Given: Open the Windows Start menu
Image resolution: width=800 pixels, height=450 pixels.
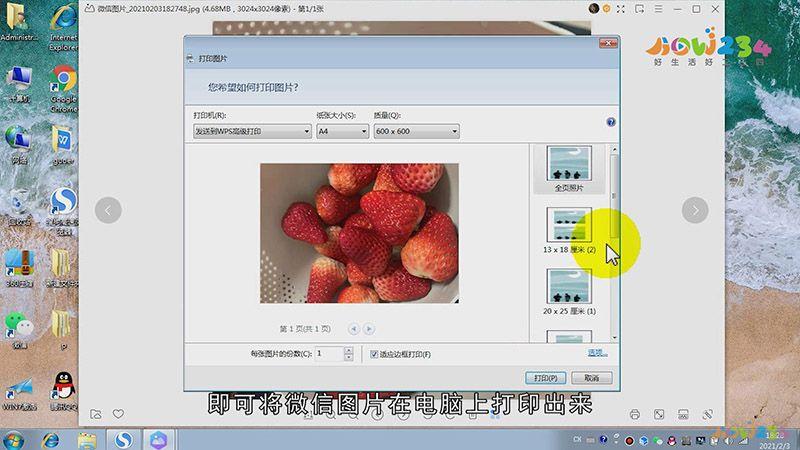Looking at the screenshot, I should click(13, 439).
